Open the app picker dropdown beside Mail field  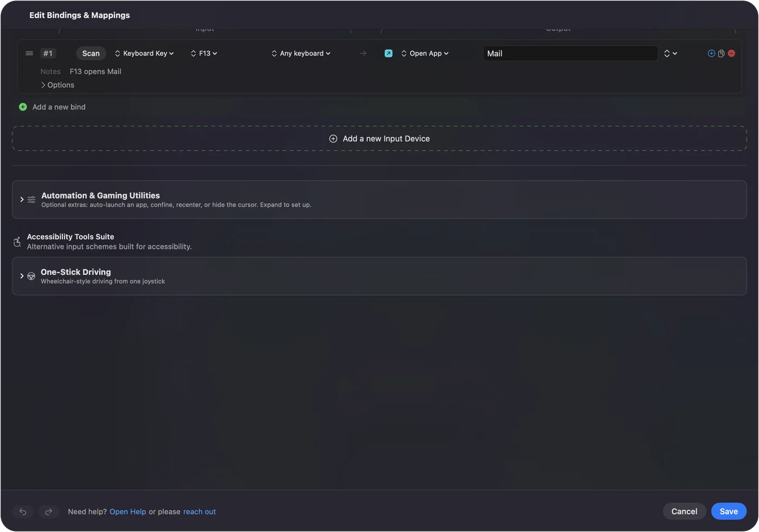pyautogui.click(x=671, y=53)
